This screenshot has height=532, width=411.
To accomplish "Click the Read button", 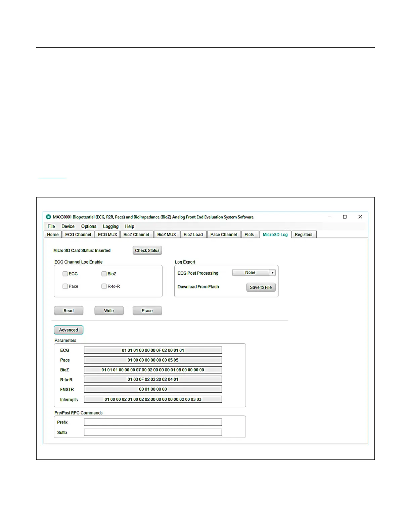I will click(x=68, y=311).
